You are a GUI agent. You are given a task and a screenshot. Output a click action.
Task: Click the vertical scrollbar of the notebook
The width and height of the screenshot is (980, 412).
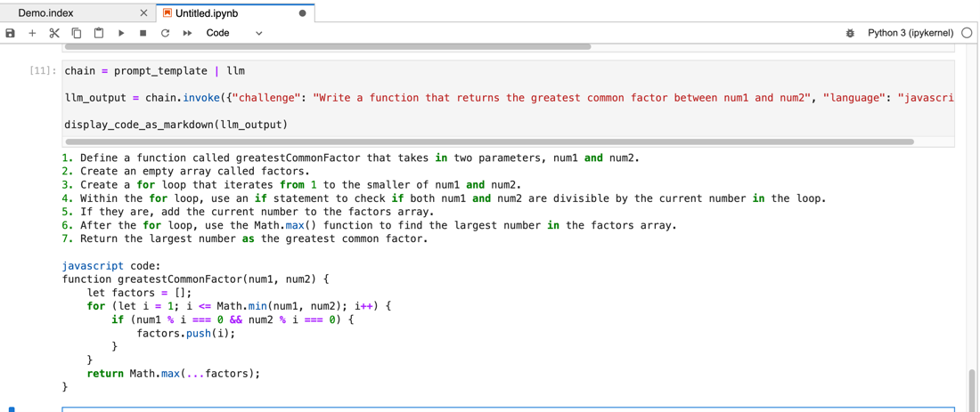[x=972, y=387]
